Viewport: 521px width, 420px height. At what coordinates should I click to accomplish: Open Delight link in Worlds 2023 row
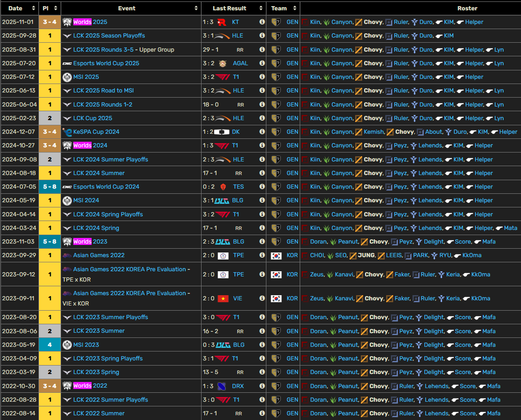pos(434,241)
